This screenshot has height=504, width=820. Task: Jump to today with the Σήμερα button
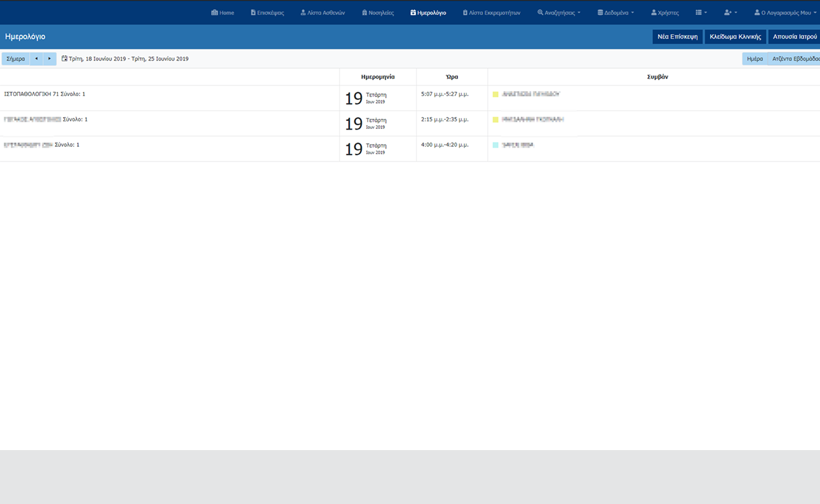click(15, 59)
